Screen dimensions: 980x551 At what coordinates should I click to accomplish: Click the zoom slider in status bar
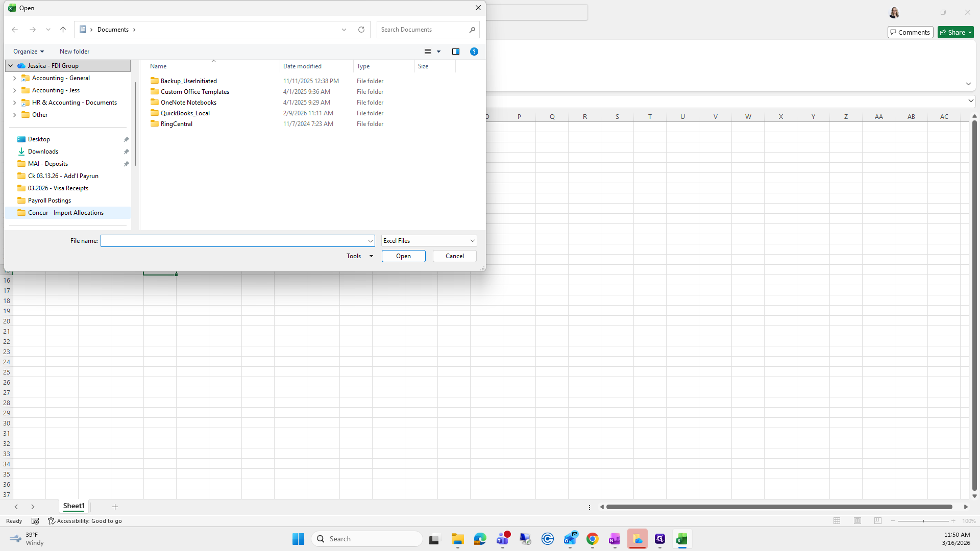[923, 521]
